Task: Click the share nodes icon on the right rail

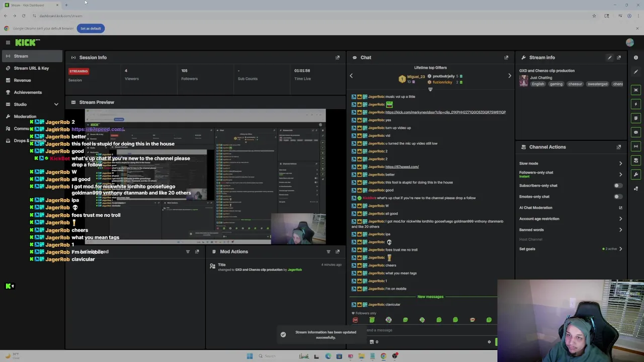Action: click(x=636, y=189)
